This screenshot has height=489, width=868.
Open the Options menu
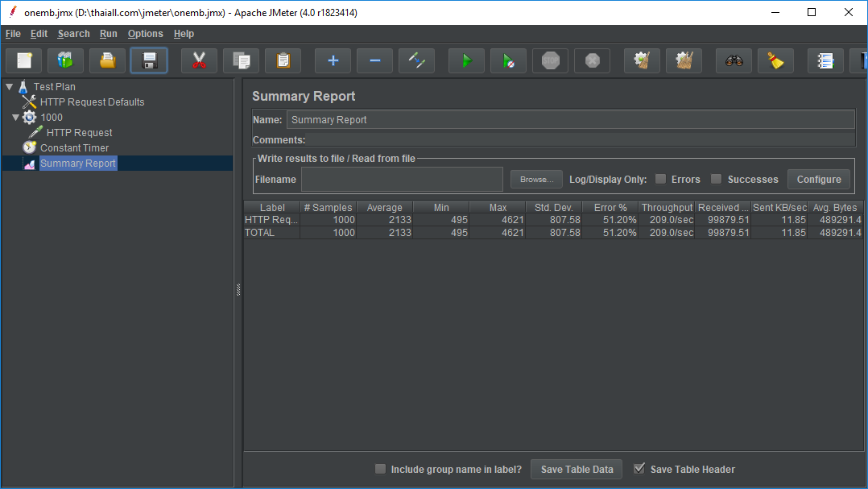(x=145, y=34)
